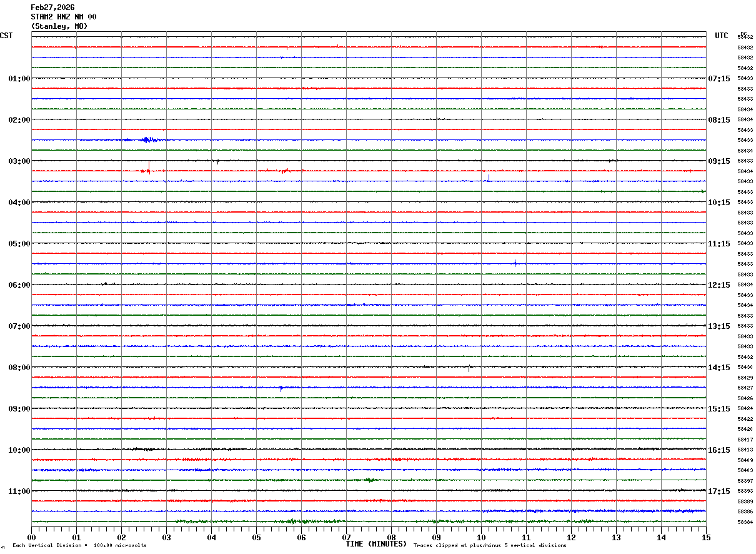Select minute 07 on the bottom axis
756x554 pixels.
pos(346,537)
